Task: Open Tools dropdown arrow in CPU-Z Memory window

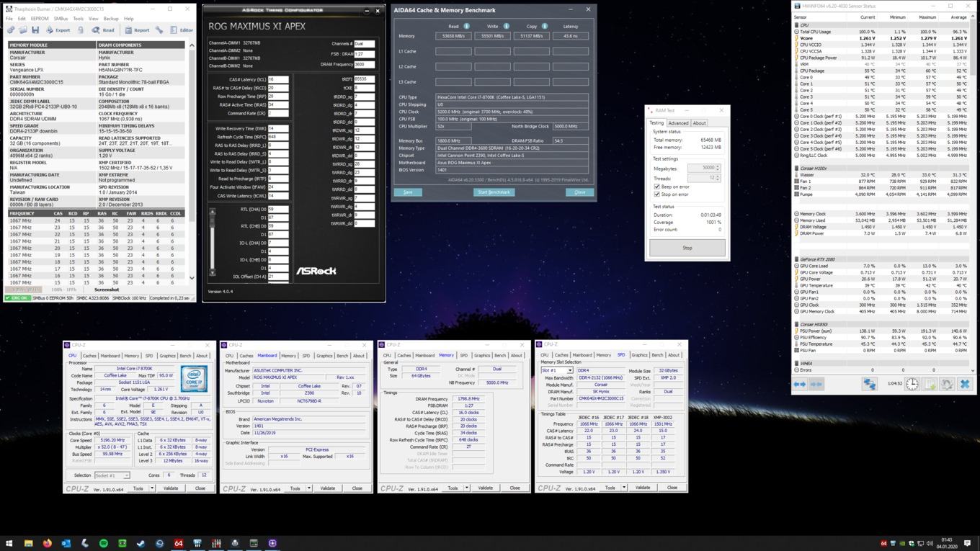Action: (x=466, y=488)
